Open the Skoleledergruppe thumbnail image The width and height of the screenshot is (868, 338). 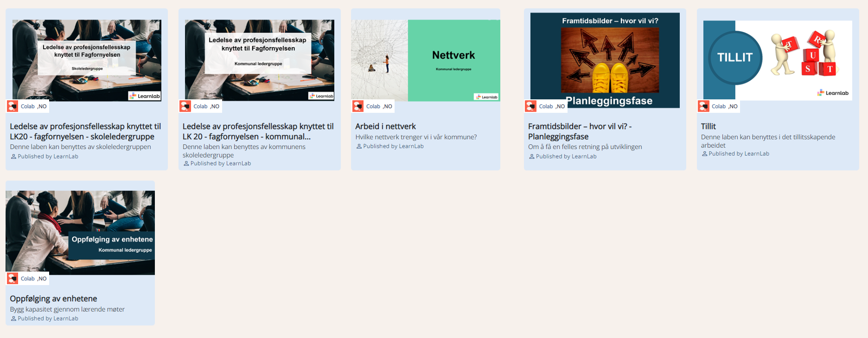click(87, 60)
